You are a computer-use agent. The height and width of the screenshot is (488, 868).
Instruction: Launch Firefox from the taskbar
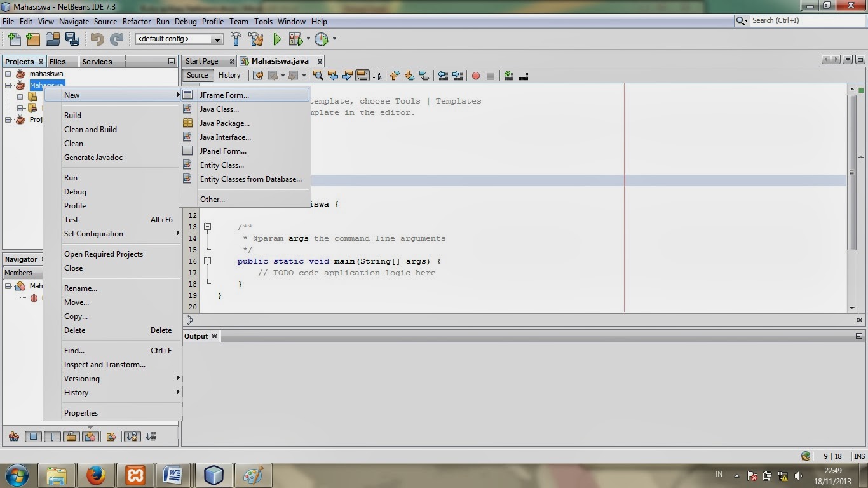pos(95,475)
